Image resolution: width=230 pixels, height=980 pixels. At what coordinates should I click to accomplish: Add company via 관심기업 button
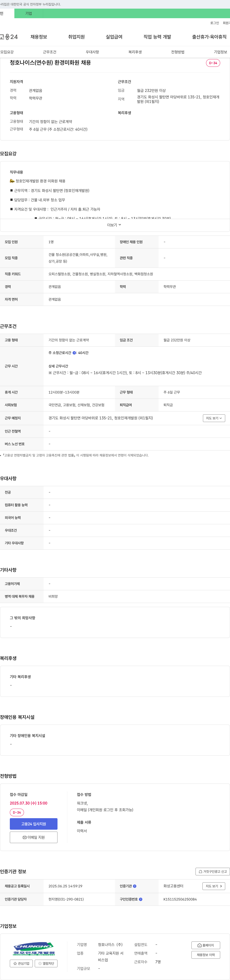[21, 963]
